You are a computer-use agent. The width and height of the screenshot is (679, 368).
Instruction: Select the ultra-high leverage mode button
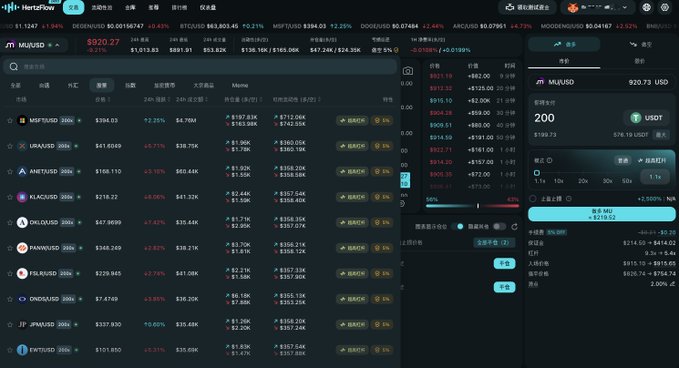click(652, 161)
